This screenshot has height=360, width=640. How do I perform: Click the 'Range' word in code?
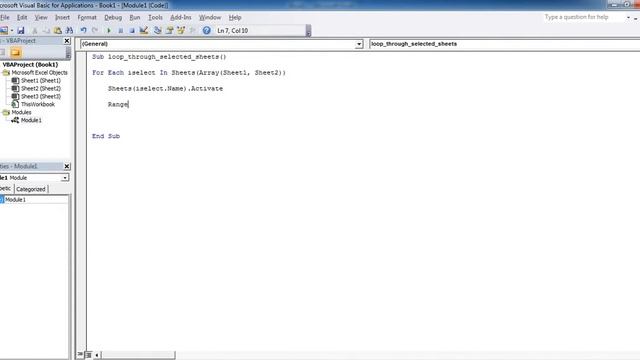pyautogui.click(x=118, y=104)
